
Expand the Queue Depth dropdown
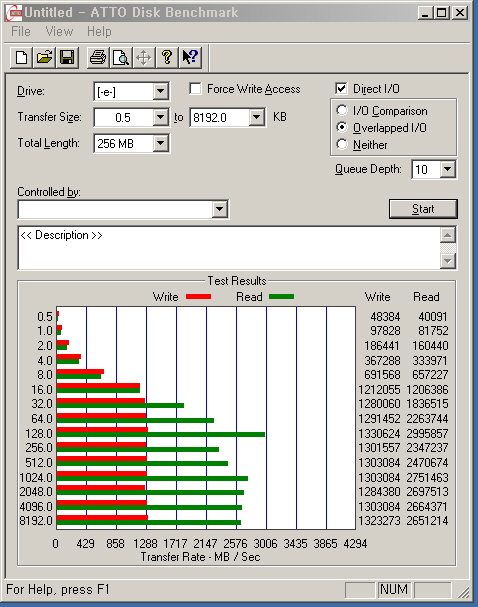(x=447, y=169)
